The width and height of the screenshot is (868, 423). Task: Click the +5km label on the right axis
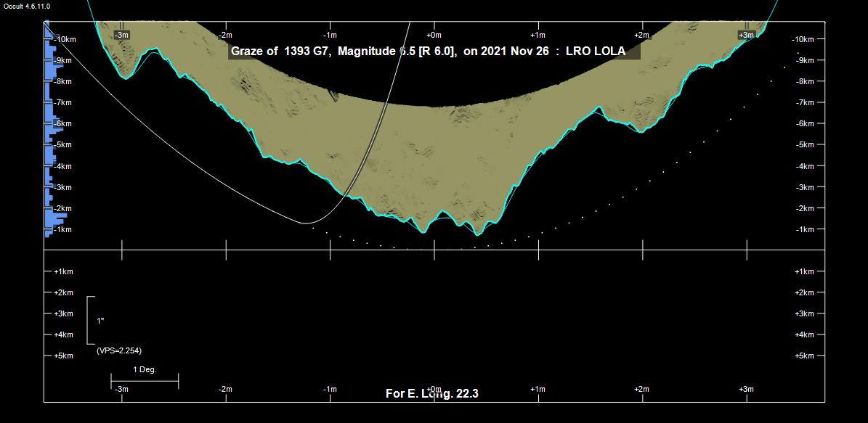(x=809, y=356)
